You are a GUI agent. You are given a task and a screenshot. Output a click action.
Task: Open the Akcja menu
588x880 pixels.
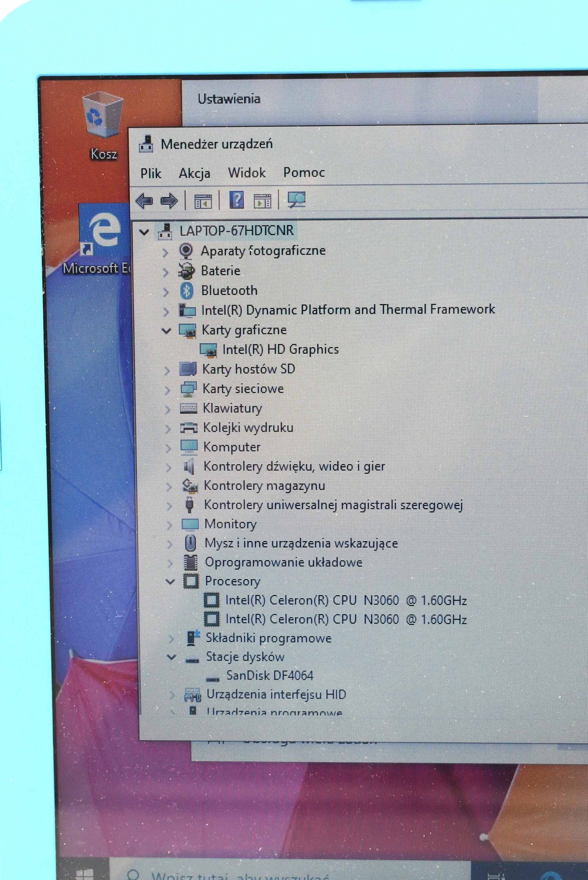pyautogui.click(x=195, y=173)
